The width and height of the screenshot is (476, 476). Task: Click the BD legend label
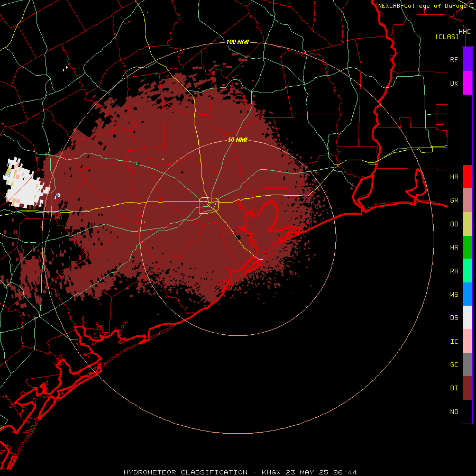[454, 224]
